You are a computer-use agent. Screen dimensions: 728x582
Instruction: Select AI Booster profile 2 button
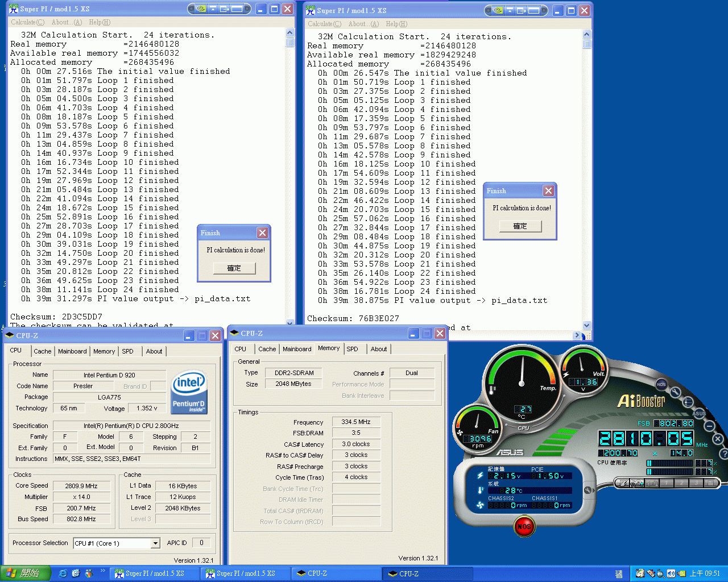[x=681, y=483]
